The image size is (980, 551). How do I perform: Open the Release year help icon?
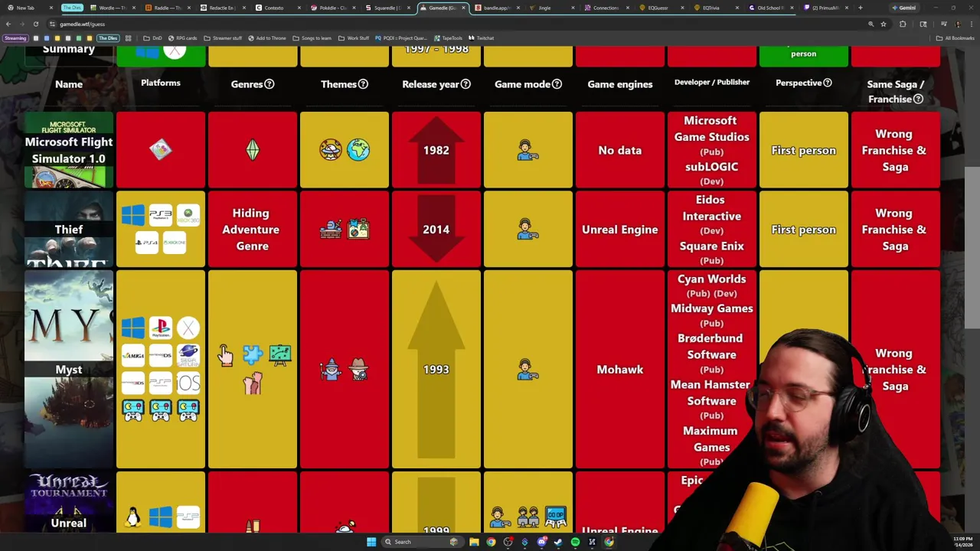[x=465, y=84]
